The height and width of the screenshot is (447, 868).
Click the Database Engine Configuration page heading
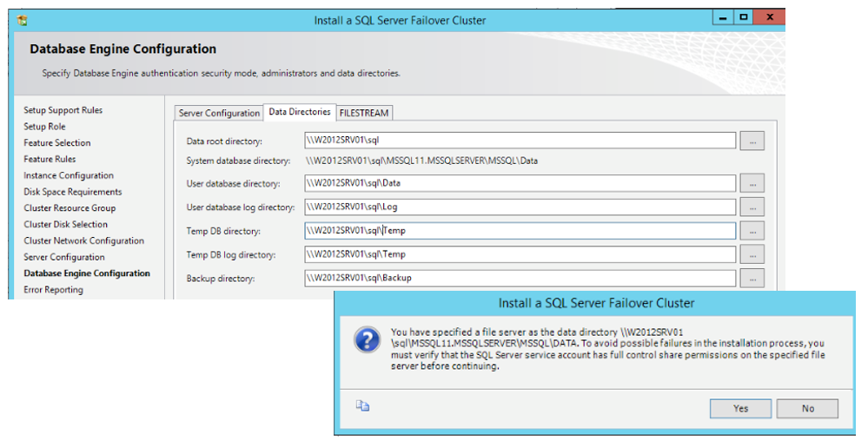click(x=123, y=49)
